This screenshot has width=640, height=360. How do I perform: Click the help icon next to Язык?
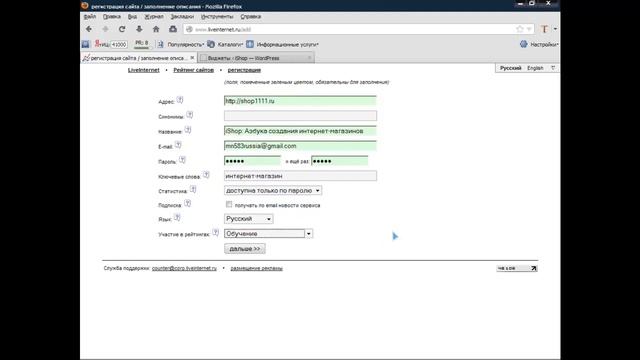177,218
